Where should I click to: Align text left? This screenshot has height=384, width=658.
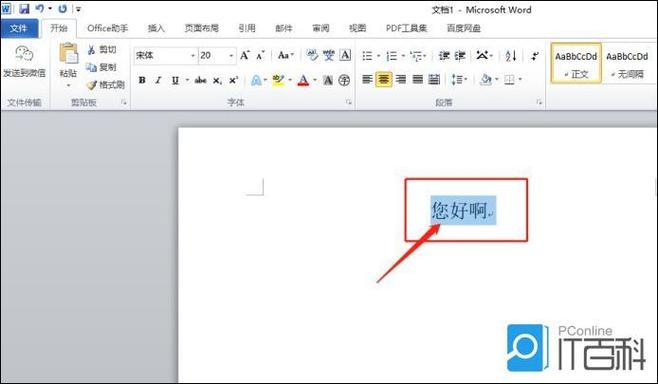click(x=367, y=79)
